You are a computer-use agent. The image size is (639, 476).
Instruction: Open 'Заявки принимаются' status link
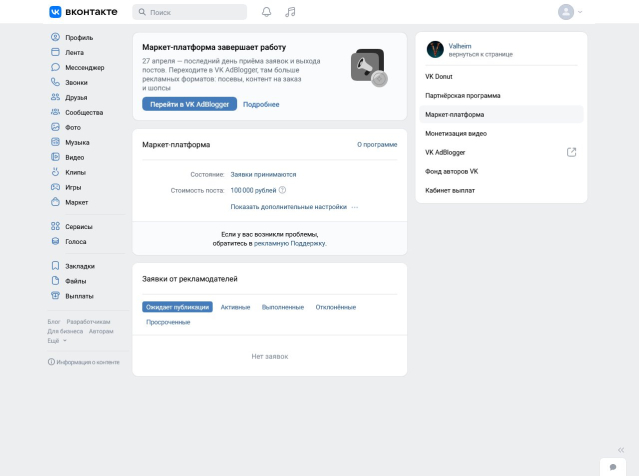click(x=263, y=174)
